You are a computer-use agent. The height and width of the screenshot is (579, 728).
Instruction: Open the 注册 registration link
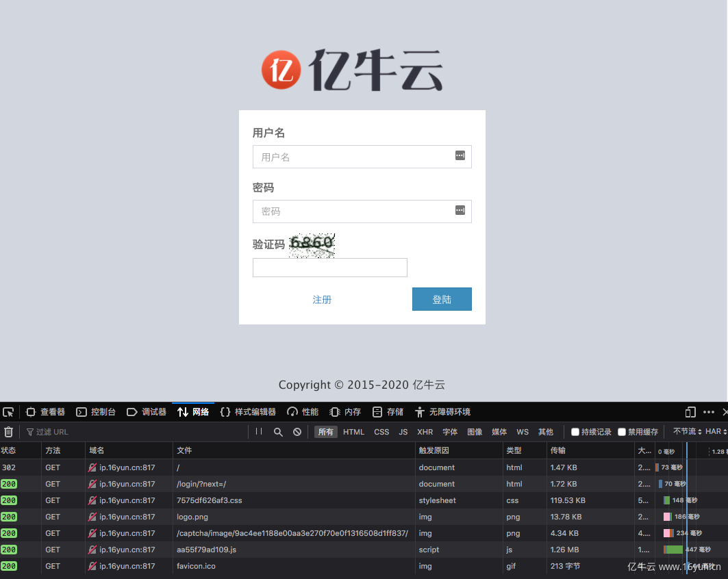pos(322,299)
